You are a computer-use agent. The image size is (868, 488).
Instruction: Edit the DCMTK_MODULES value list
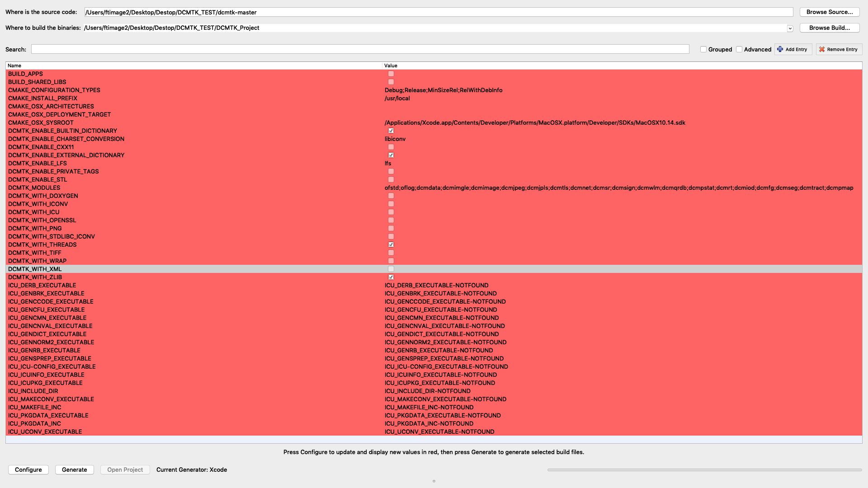(619, 188)
